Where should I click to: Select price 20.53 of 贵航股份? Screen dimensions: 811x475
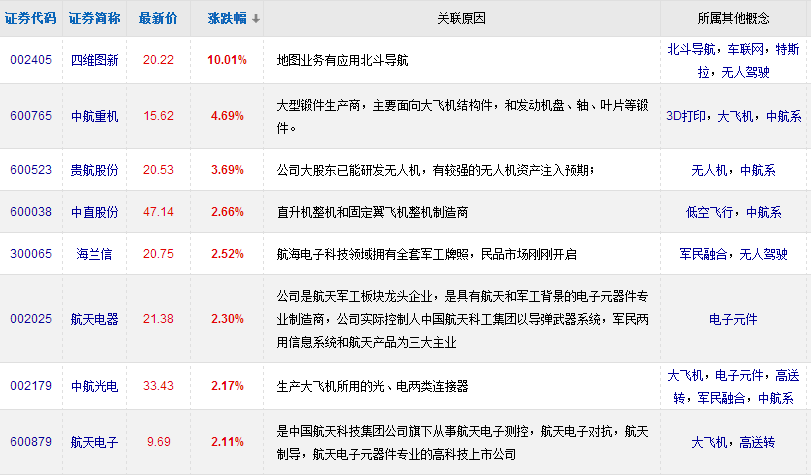(x=158, y=170)
